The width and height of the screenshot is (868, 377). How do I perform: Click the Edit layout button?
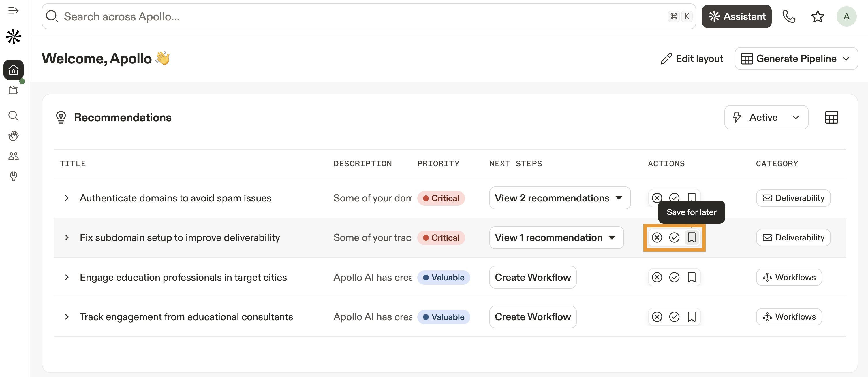coord(692,59)
